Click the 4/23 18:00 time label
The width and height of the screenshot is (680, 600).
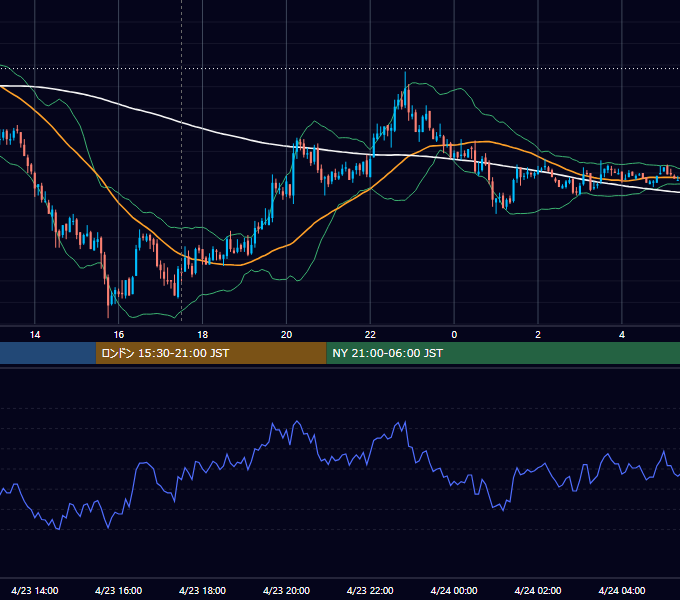pyautogui.click(x=203, y=590)
